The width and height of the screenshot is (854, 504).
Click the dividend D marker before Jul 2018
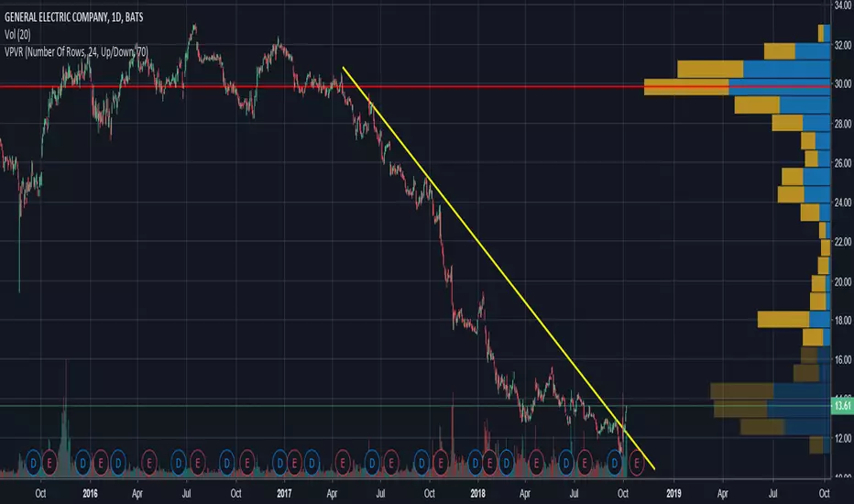[x=566, y=464]
